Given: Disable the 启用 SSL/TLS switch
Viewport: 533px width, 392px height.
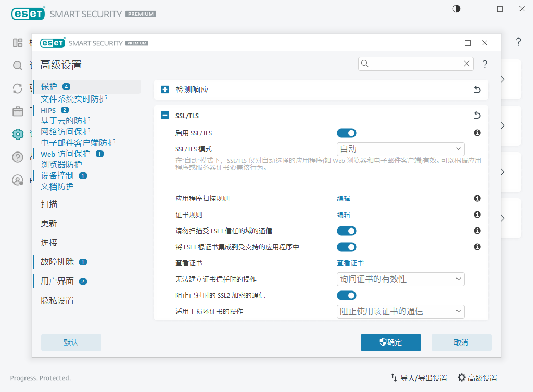Looking at the screenshot, I should pos(346,133).
